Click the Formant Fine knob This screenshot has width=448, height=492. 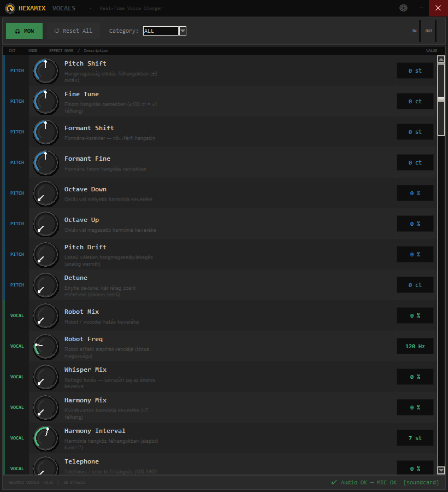(46, 163)
